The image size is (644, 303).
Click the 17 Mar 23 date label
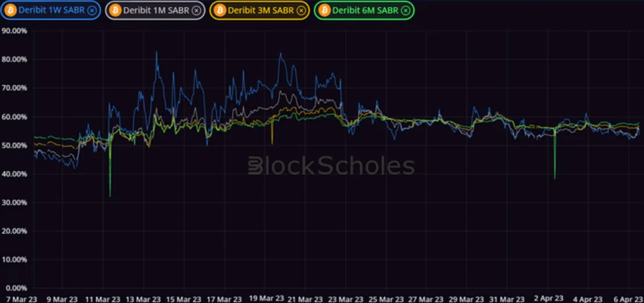click(x=225, y=299)
